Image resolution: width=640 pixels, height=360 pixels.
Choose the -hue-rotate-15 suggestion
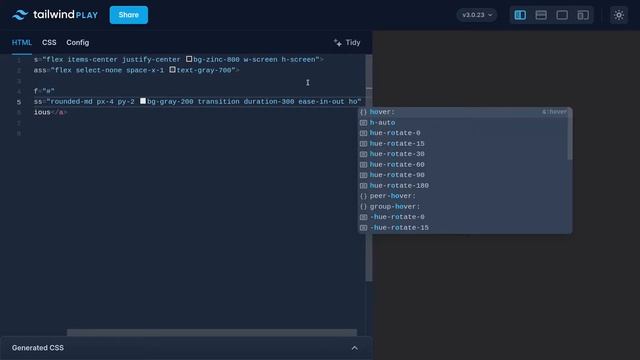tap(463, 228)
